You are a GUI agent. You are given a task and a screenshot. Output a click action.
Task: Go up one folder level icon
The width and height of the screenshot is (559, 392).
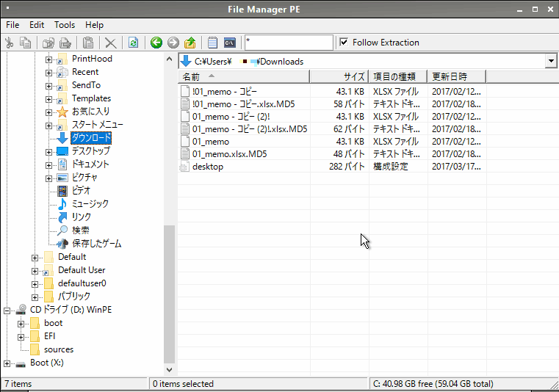pyautogui.click(x=190, y=43)
